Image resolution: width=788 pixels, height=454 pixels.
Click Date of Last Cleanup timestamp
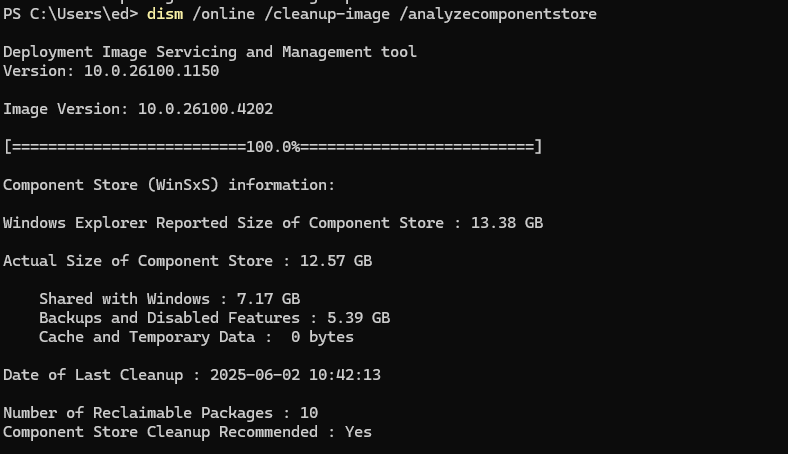click(295, 375)
